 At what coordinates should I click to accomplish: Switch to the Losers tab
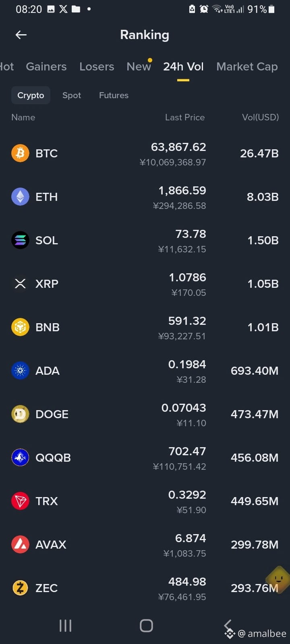pyautogui.click(x=97, y=66)
